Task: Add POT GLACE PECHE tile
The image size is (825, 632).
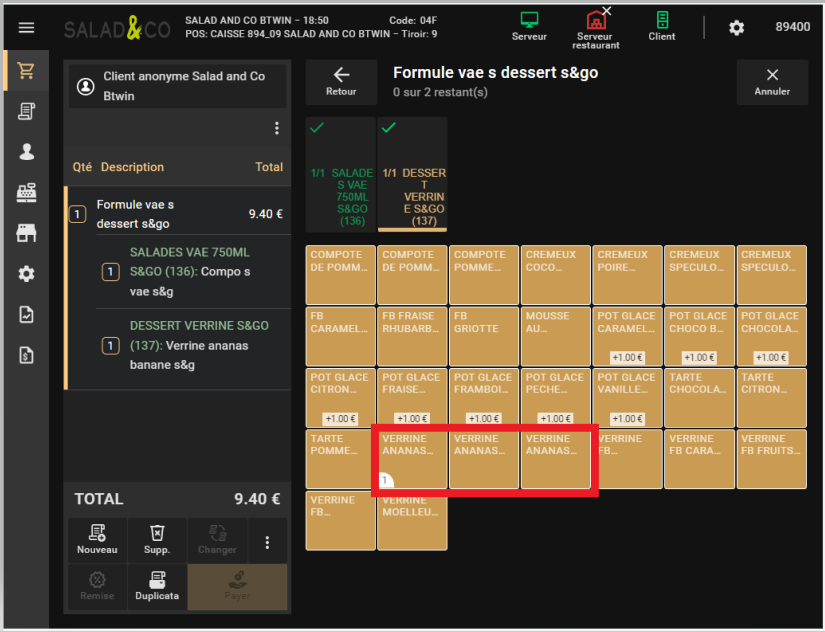Action: coord(556,398)
